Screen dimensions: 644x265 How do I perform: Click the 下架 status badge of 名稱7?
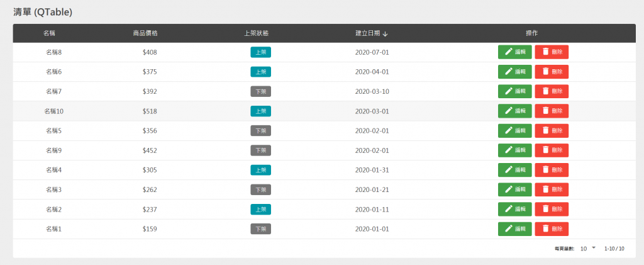[x=261, y=92]
